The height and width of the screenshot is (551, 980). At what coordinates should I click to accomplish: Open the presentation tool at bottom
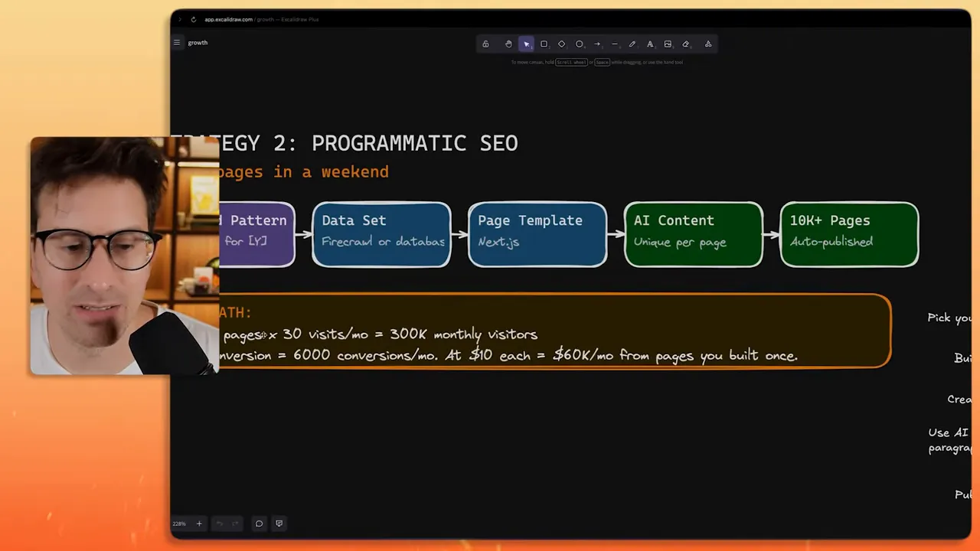[279, 523]
